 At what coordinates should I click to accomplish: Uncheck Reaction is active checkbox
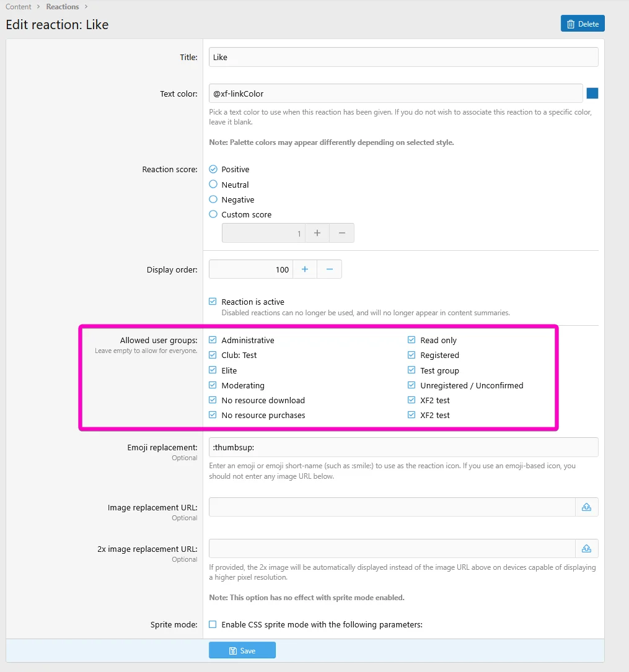click(213, 302)
